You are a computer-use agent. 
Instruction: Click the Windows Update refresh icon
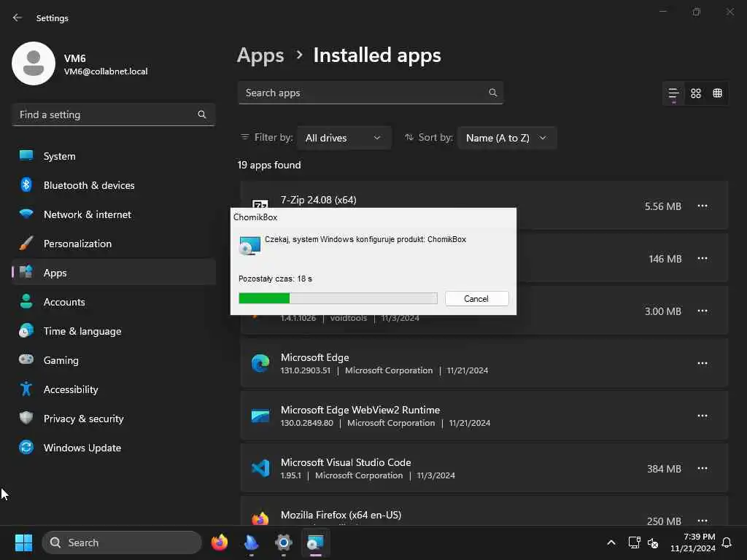pyautogui.click(x=26, y=448)
